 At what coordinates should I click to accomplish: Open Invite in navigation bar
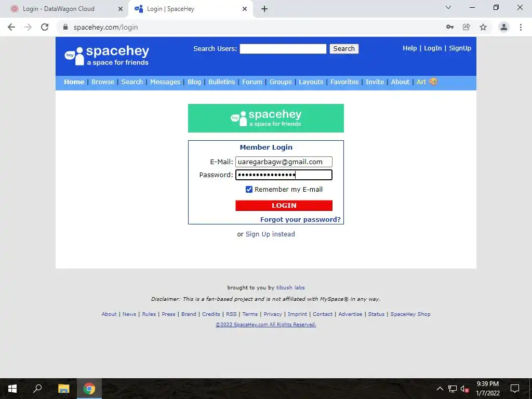click(x=375, y=82)
